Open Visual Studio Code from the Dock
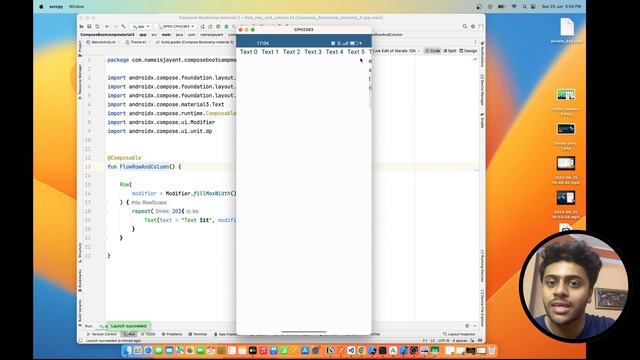 click(x=351, y=350)
